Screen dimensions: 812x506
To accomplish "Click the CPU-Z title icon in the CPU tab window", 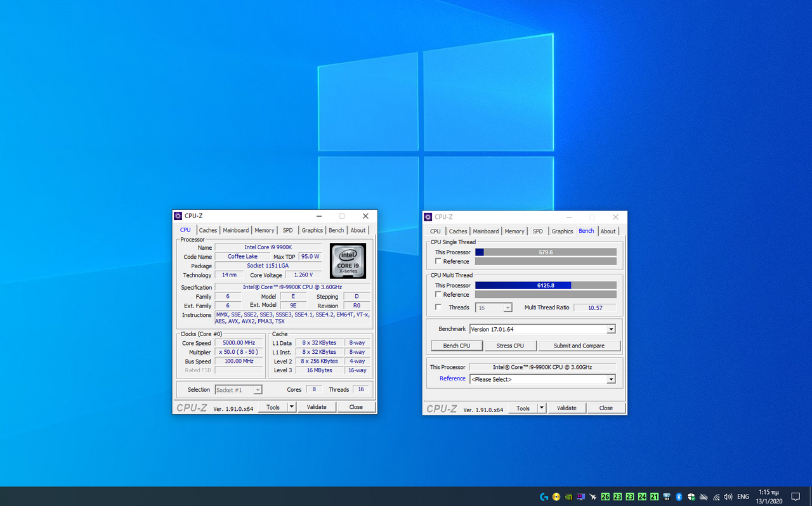I will point(178,216).
